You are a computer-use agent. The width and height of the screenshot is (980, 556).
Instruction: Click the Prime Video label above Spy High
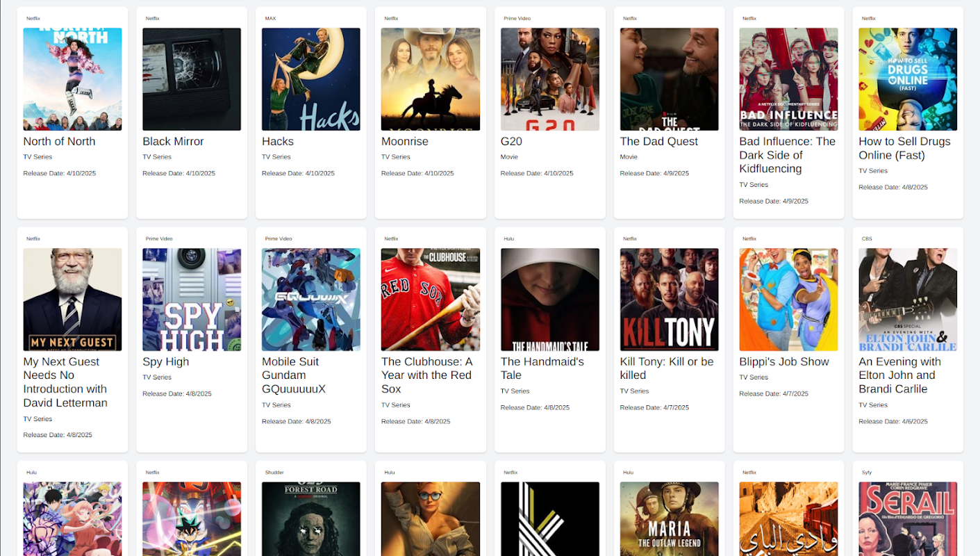(159, 239)
